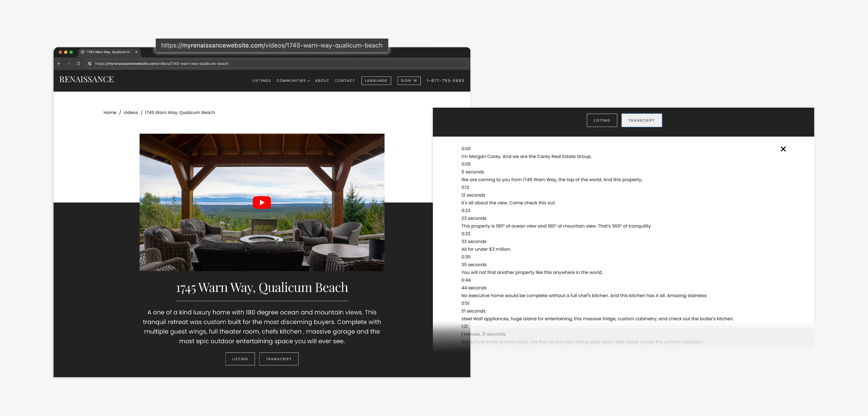
Task: Go forward in browser history
Action: pos(69,64)
